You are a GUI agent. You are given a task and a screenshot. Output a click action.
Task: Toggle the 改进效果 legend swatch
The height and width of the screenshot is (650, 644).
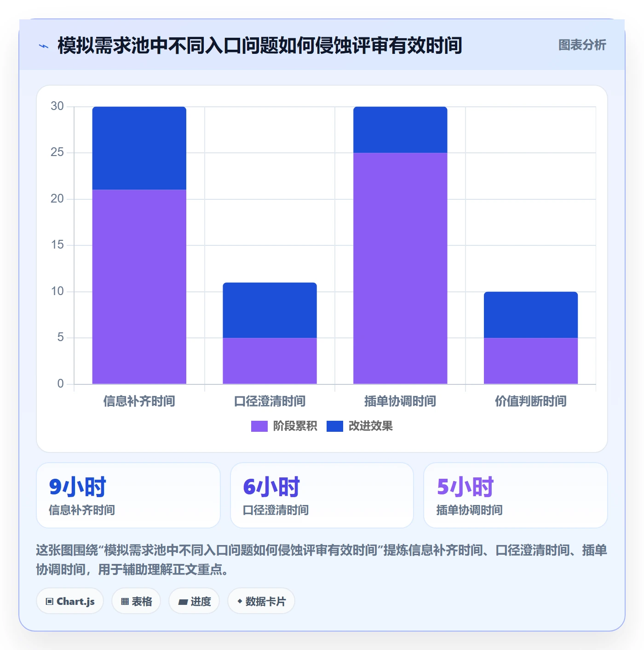pos(335,426)
